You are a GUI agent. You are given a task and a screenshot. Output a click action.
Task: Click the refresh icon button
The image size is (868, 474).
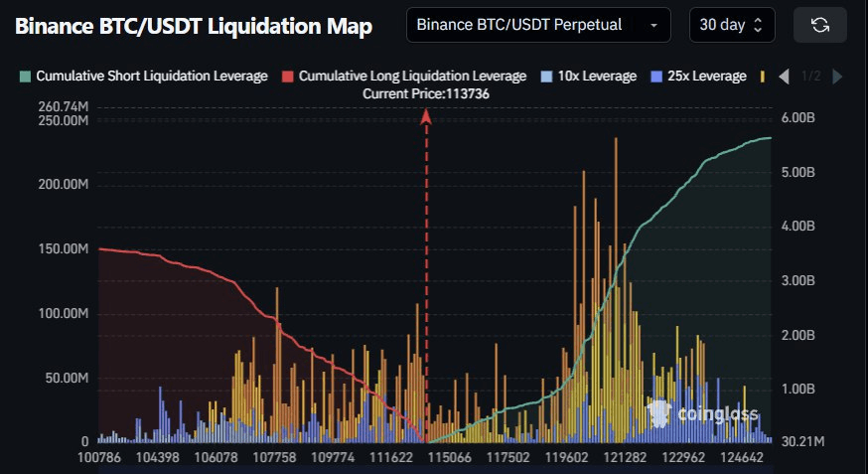click(820, 25)
